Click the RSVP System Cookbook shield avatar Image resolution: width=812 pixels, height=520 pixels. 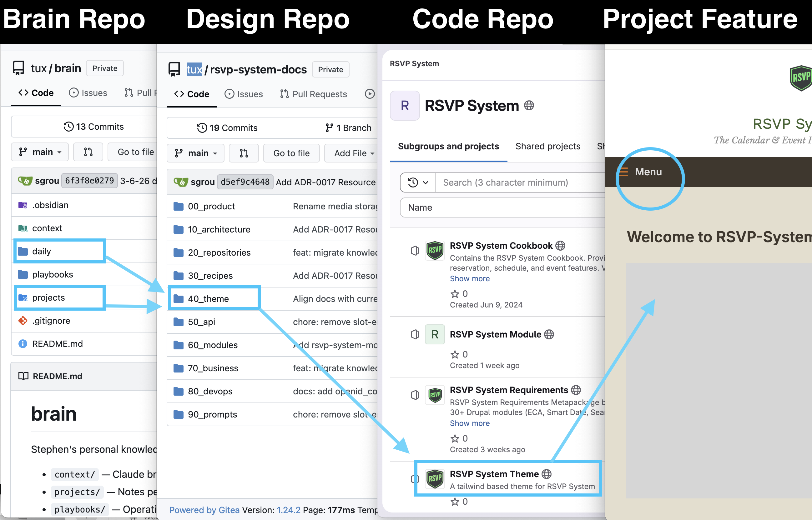[435, 250]
